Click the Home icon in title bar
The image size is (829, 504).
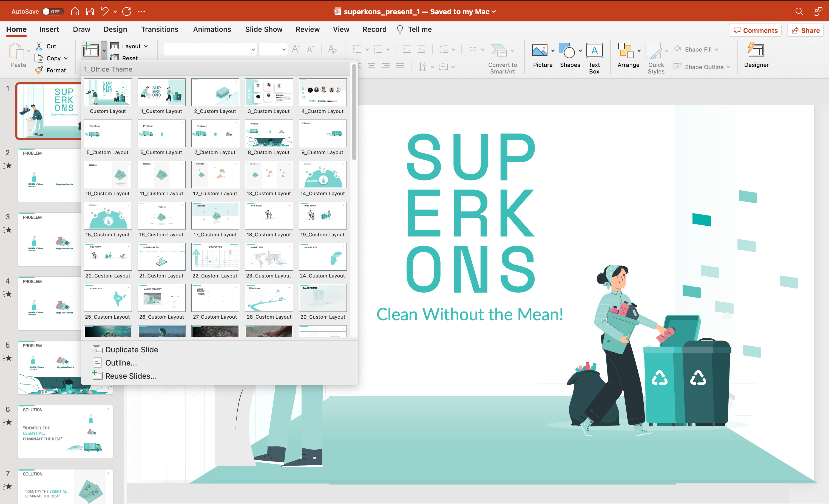[75, 12]
